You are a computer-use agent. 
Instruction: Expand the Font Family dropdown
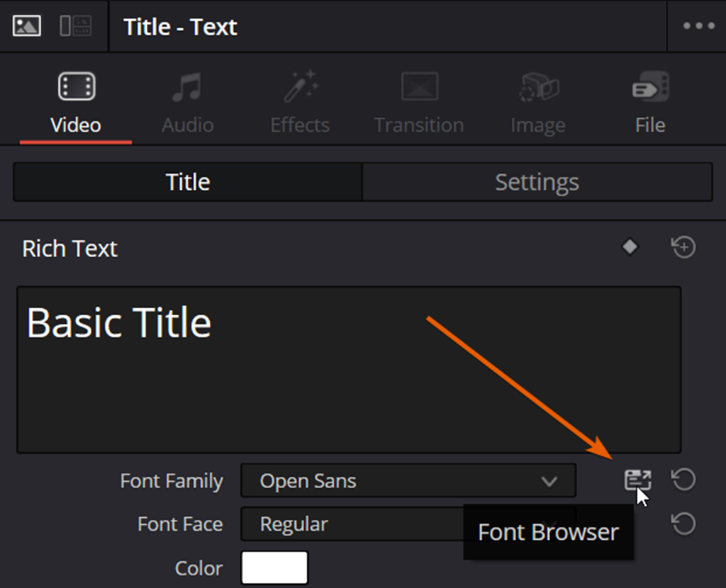(x=408, y=481)
